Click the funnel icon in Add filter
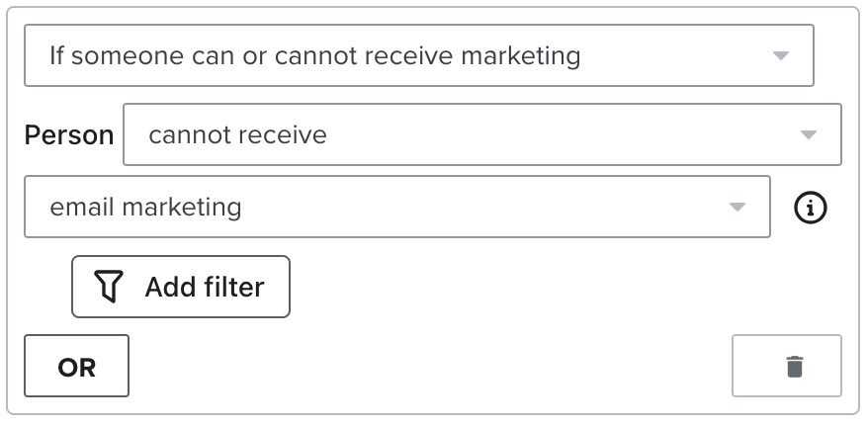The image size is (868, 427). tap(110, 288)
